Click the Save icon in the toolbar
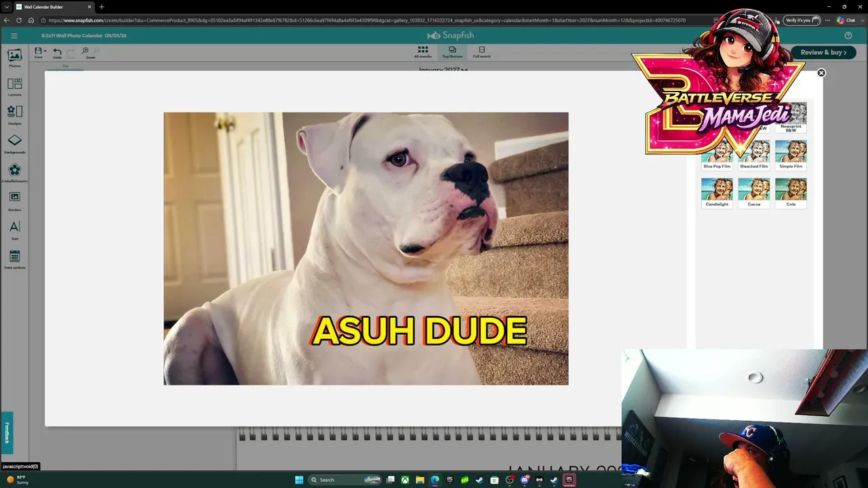Image resolution: width=868 pixels, height=488 pixels. (38, 52)
